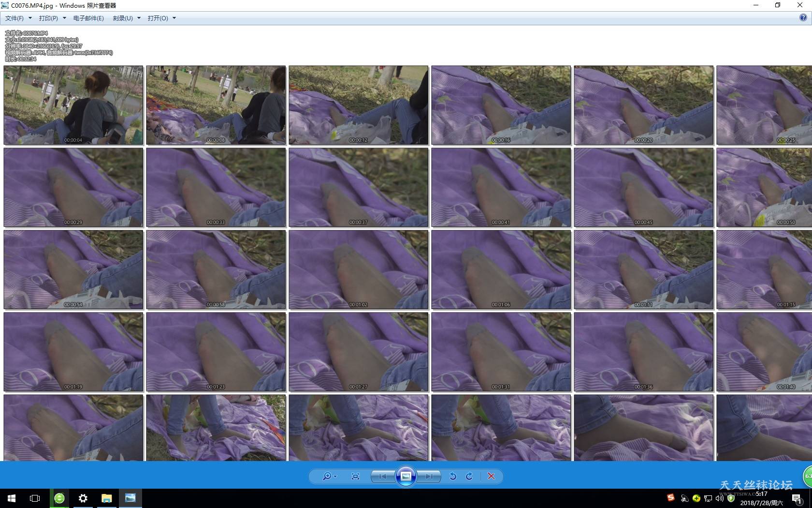Viewport: 812px width, 508px height.
Task: Open the notification center icon
Action: [x=797, y=499]
